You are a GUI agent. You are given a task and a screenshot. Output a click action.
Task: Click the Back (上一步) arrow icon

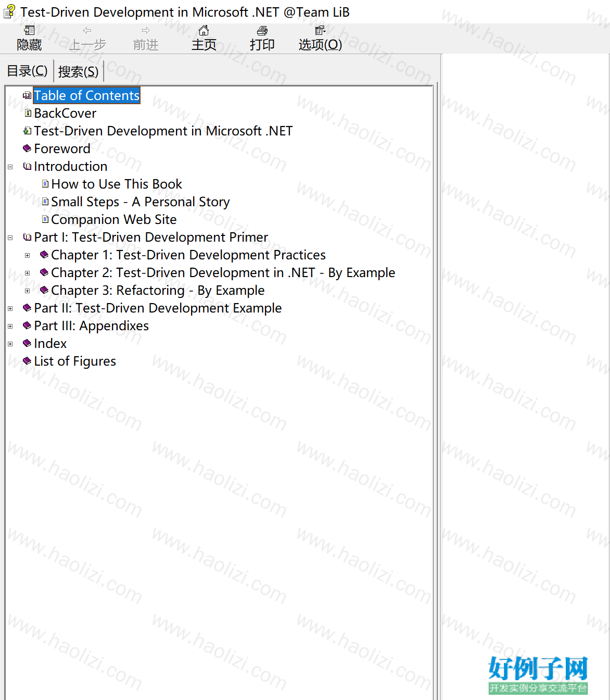(x=87, y=31)
